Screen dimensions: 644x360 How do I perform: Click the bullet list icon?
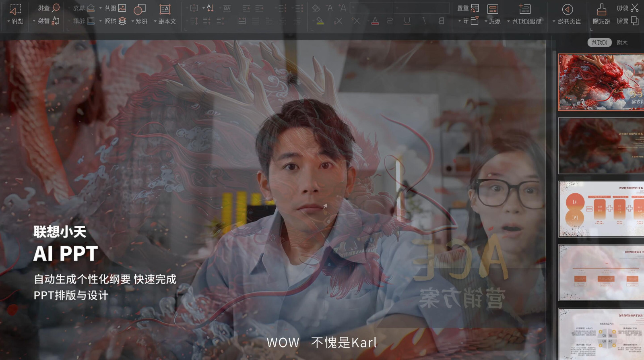tap(299, 8)
